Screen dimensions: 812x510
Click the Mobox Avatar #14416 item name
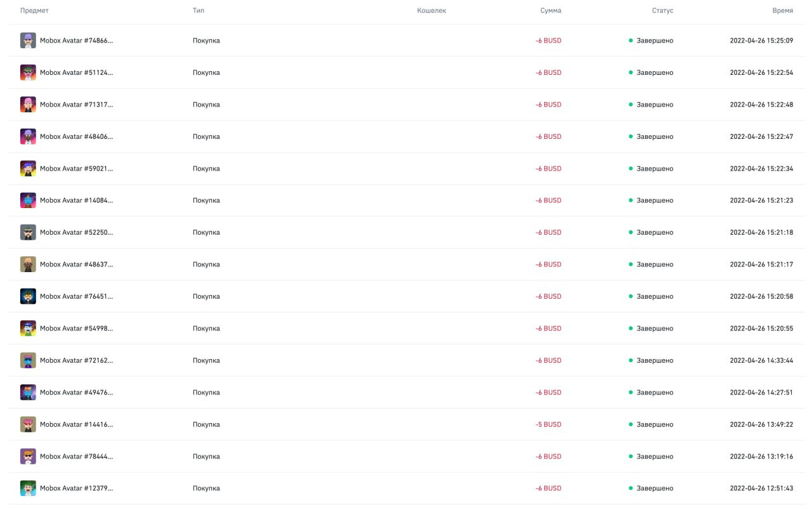coord(76,424)
